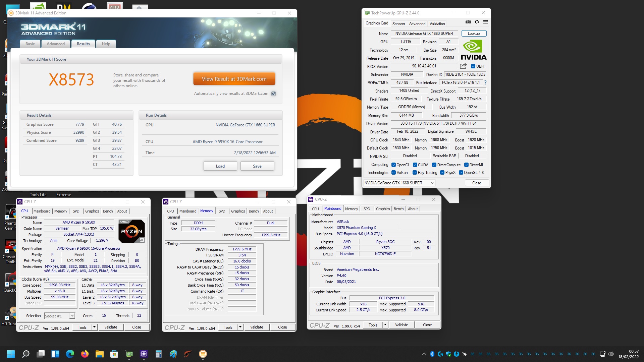
Task: Open the Validation tab in GPU-Z
Action: tap(437, 24)
